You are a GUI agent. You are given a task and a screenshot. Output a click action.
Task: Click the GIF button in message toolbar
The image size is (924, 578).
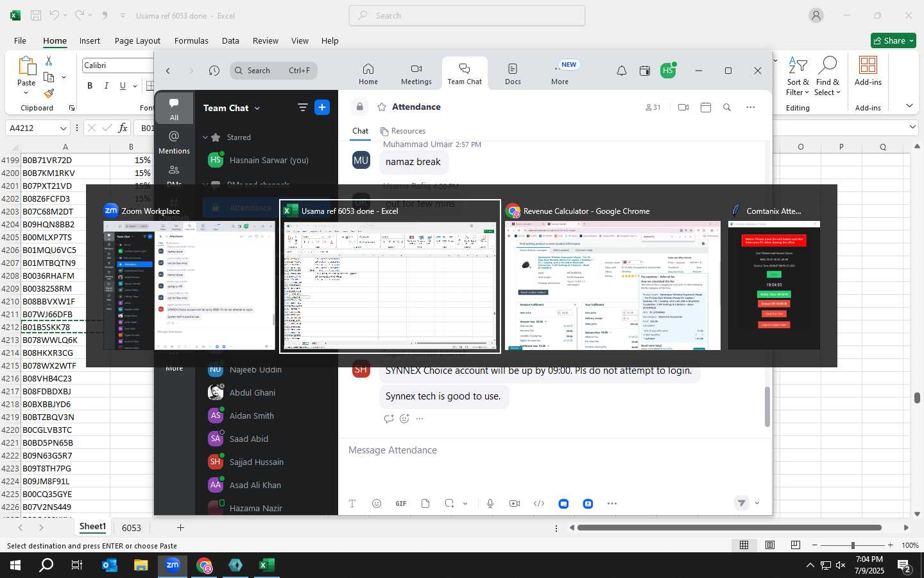click(x=401, y=504)
